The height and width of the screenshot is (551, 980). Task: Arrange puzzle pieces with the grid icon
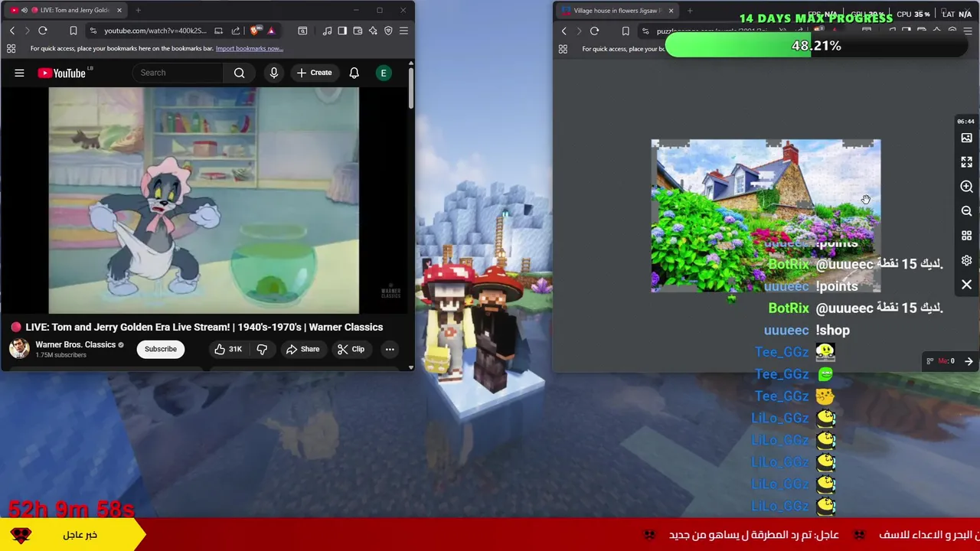click(966, 236)
